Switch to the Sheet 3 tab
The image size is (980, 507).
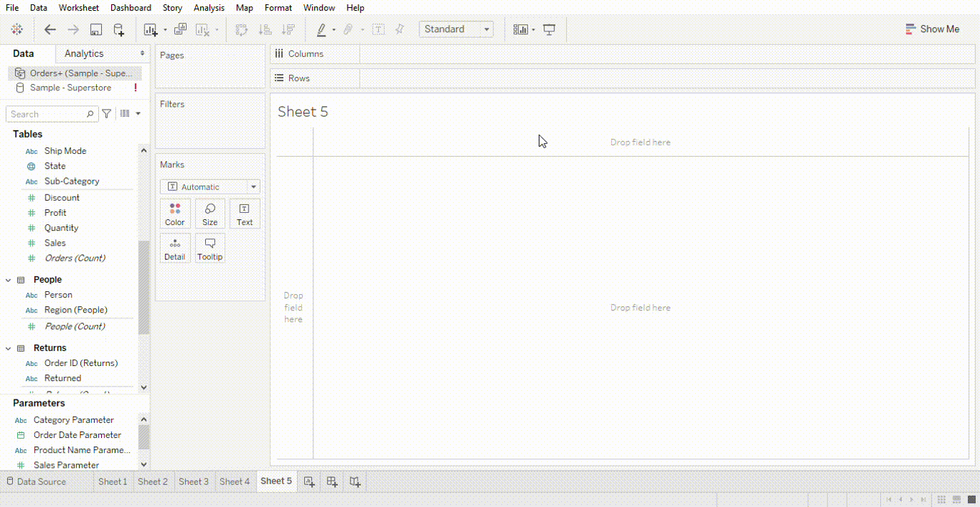point(194,481)
